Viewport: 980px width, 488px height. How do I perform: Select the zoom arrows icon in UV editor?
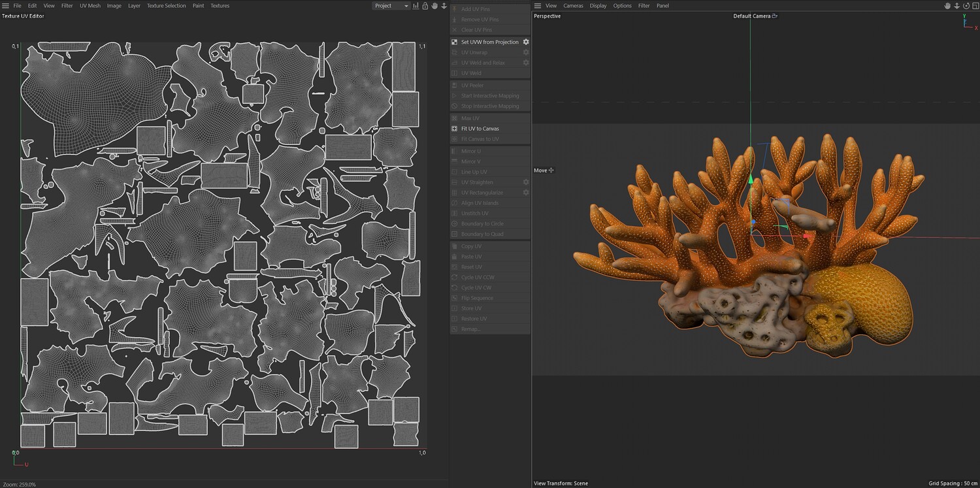click(444, 6)
